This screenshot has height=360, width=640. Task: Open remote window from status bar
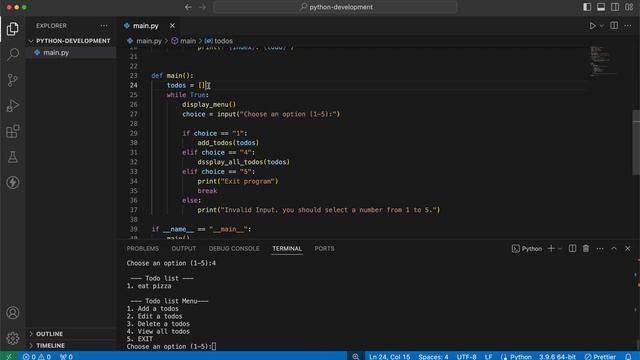point(9,356)
